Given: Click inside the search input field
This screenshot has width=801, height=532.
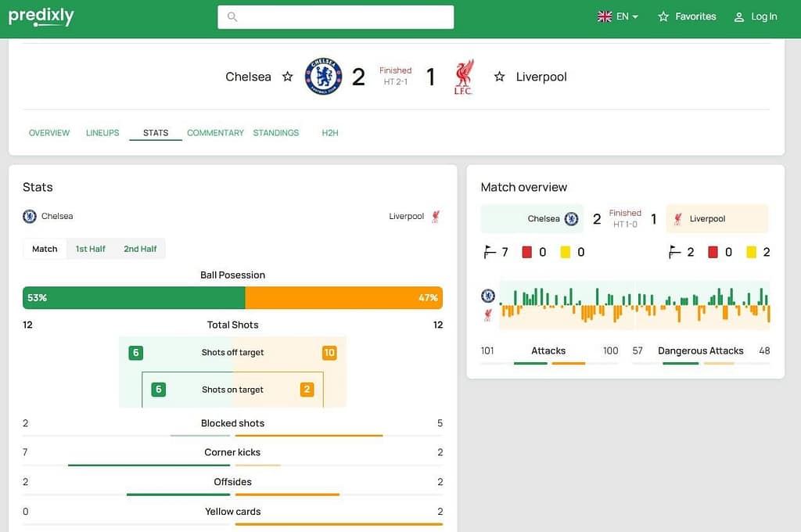Looking at the screenshot, I should tap(344, 16).
